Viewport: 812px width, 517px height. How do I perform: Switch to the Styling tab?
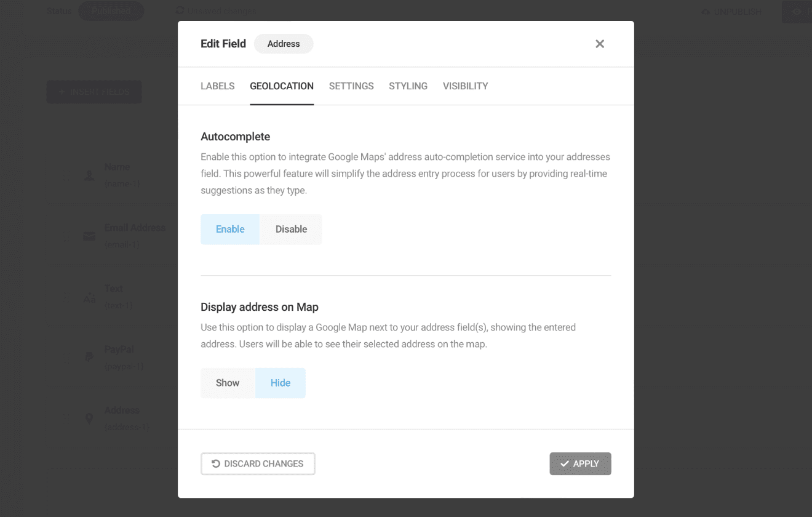(408, 86)
